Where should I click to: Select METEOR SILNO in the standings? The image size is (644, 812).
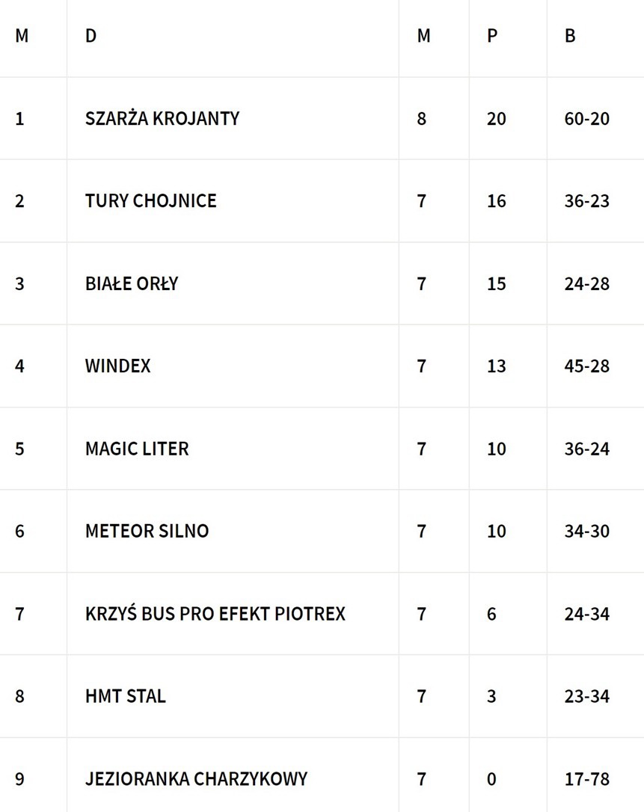coord(147,531)
